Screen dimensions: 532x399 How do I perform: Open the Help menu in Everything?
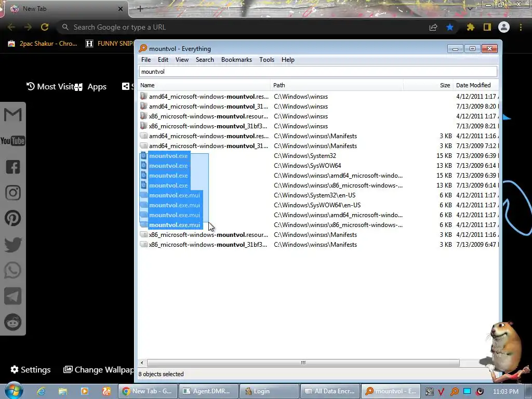click(x=288, y=60)
